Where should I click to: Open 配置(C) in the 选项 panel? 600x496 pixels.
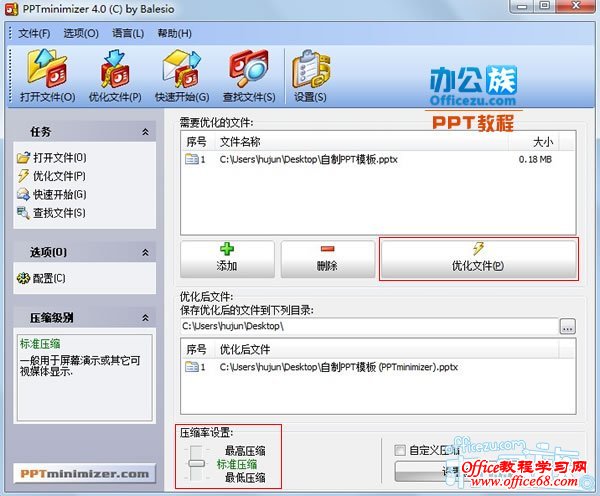pos(41,278)
